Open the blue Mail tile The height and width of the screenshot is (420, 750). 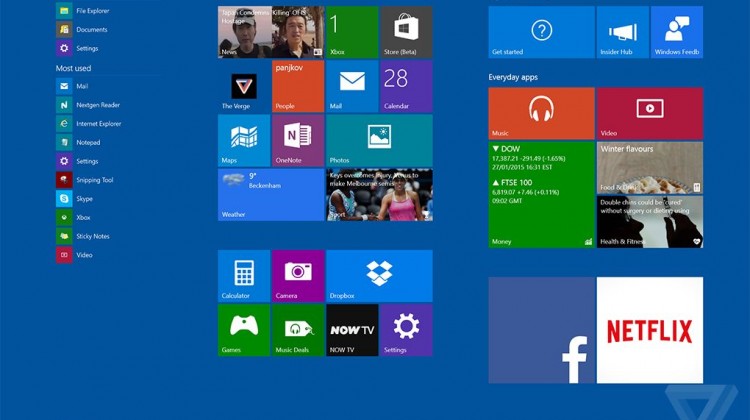pos(352,86)
